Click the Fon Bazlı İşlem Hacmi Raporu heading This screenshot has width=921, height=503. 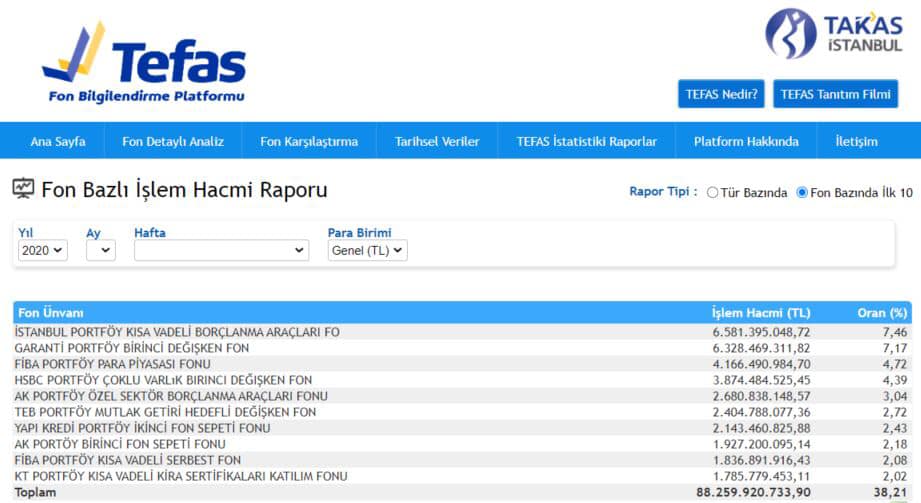(x=184, y=190)
